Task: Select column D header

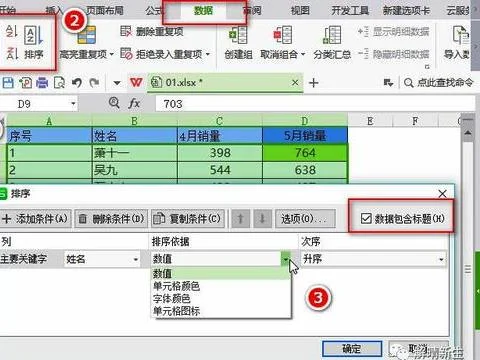Action: coord(305,121)
